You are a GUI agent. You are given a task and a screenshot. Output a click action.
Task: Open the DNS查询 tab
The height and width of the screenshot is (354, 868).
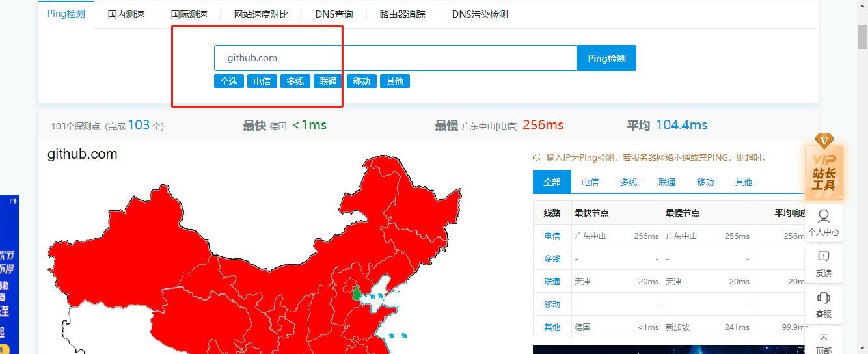[x=334, y=14]
